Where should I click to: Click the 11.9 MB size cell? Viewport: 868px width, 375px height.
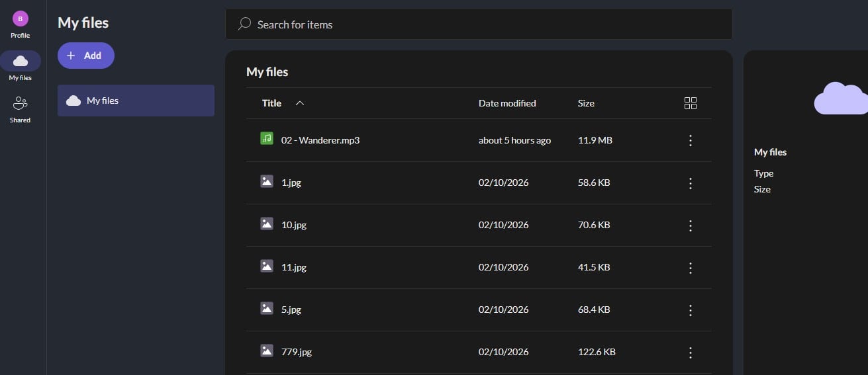click(x=595, y=140)
